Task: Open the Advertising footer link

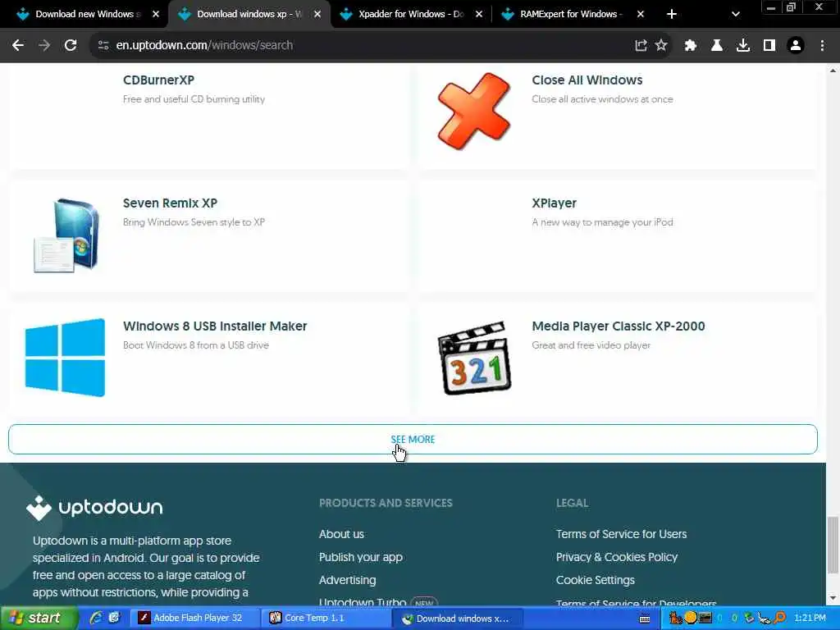Action: click(347, 580)
